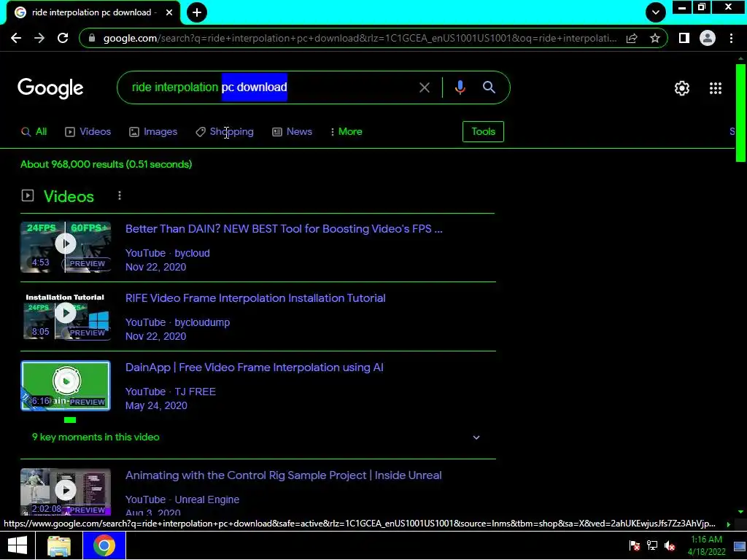Expand '9 key moments in this video'
Image resolution: width=747 pixels, height=560 pixels.
pyautogui.click(x=258, y=437)
